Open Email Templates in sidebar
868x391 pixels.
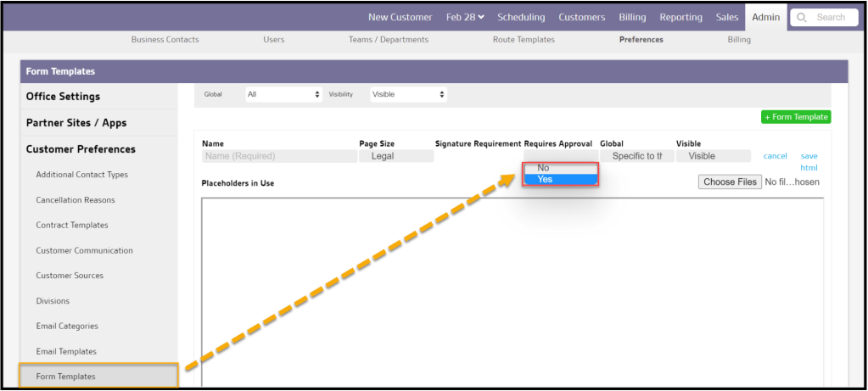[x=66, y=351]
